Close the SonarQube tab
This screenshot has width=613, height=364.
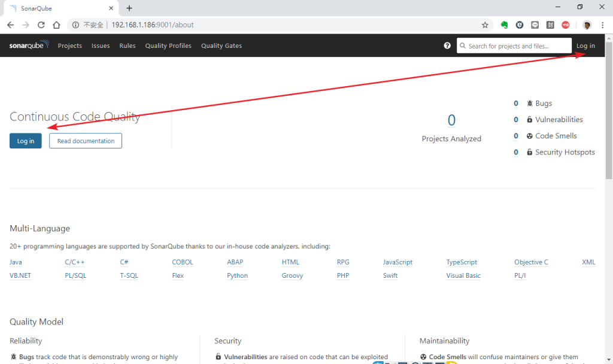[111, 8]
